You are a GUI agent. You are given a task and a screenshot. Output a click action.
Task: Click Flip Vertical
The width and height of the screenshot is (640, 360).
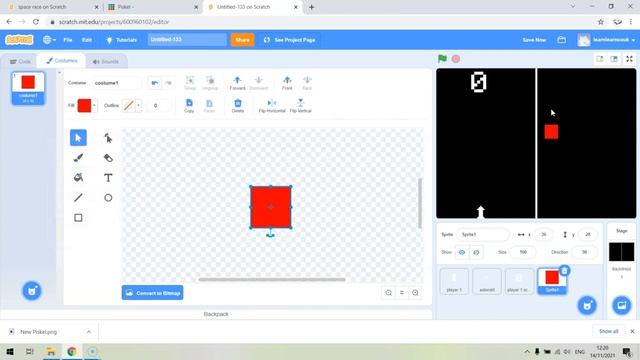(x=300, y=105)
